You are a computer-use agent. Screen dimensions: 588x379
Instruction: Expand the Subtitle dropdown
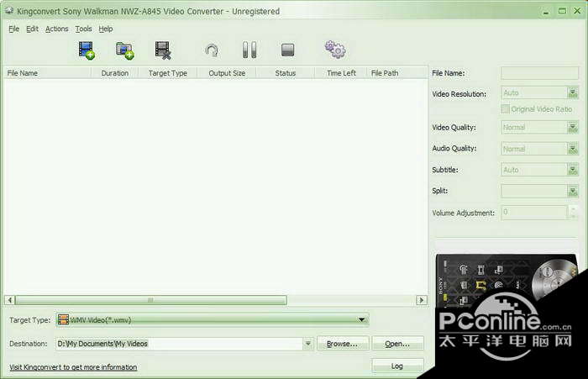pyautogui.click(x=573, y=170)
